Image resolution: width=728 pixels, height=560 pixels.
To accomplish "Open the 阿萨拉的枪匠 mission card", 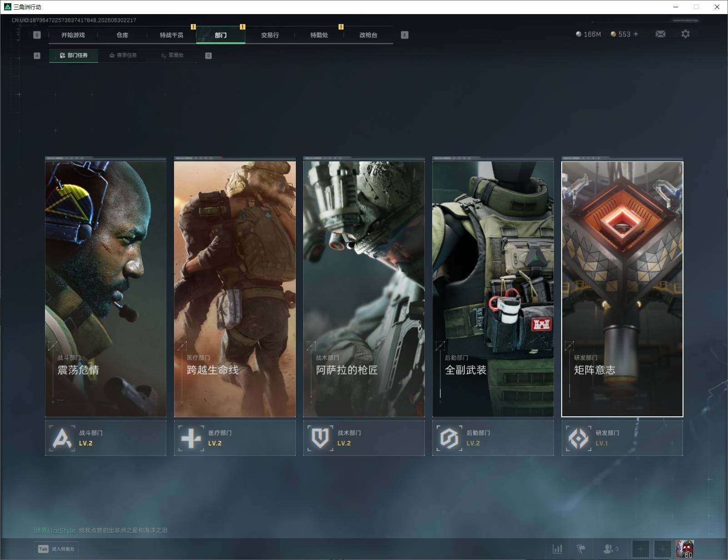I will click(364, 289).
